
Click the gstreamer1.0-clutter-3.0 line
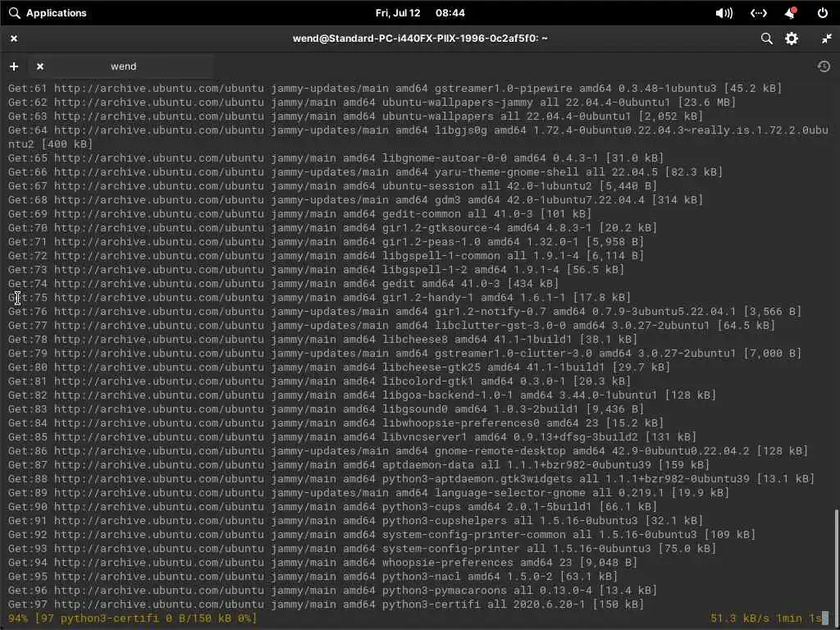[x=404, y=353]
